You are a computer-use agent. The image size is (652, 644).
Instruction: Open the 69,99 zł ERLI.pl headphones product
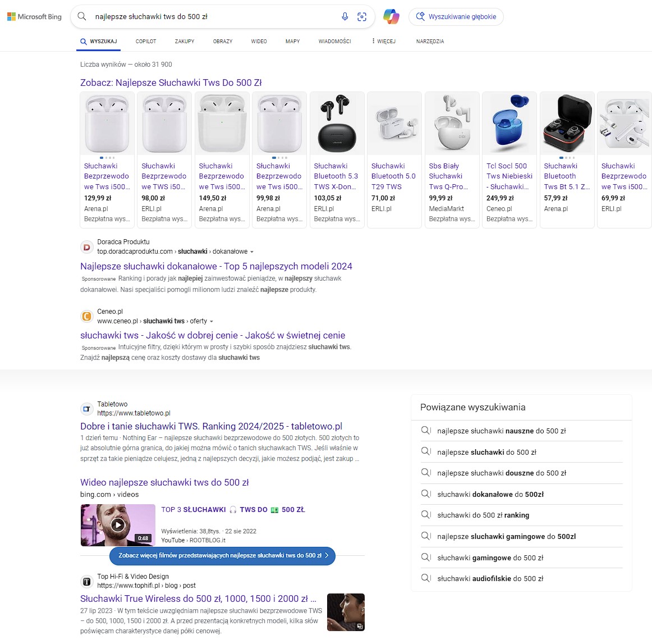click(x=625, y=160)
